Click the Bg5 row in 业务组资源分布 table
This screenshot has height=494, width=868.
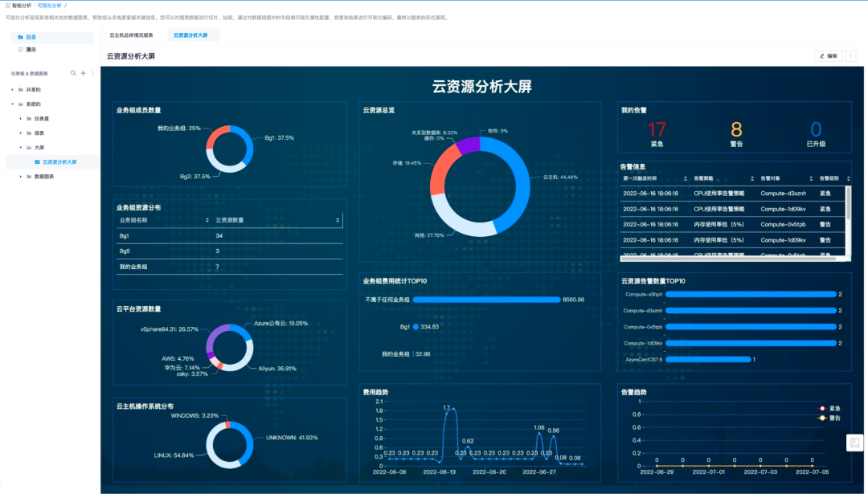coord(229,251)
